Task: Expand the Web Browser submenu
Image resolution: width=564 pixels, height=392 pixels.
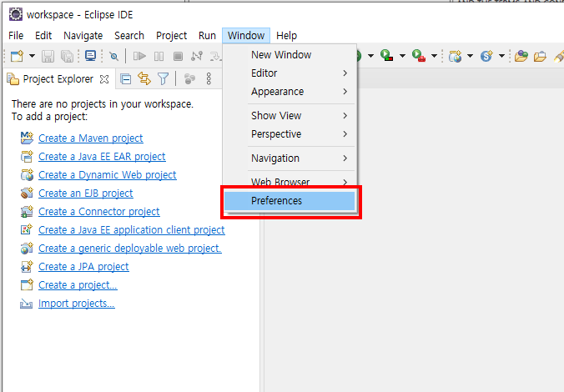Action: [290, 182]
